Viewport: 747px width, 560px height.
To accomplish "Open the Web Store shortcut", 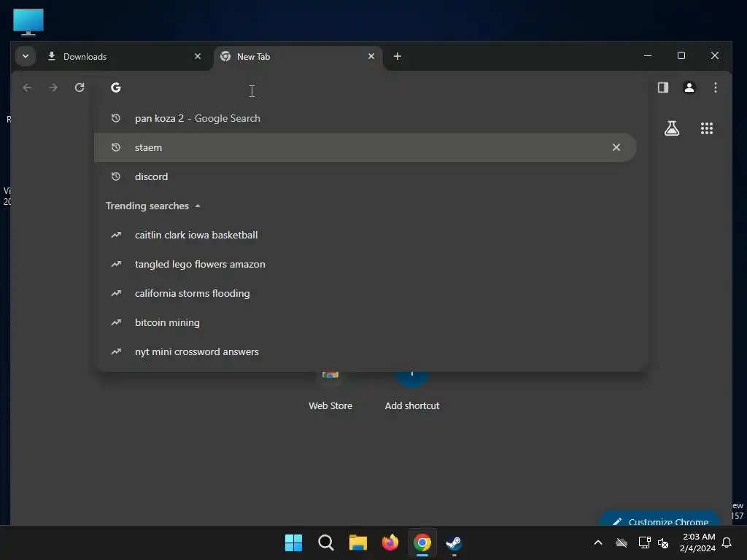I will (330, 391).
